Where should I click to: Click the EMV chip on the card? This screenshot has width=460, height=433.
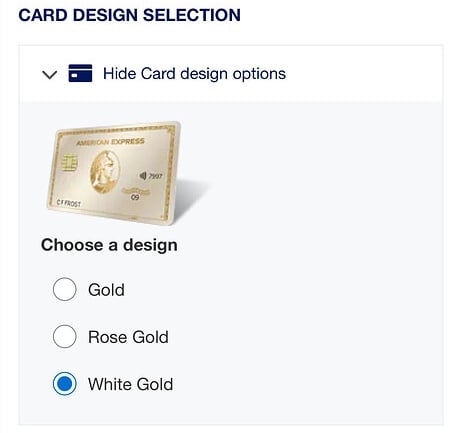click(70, 163)
